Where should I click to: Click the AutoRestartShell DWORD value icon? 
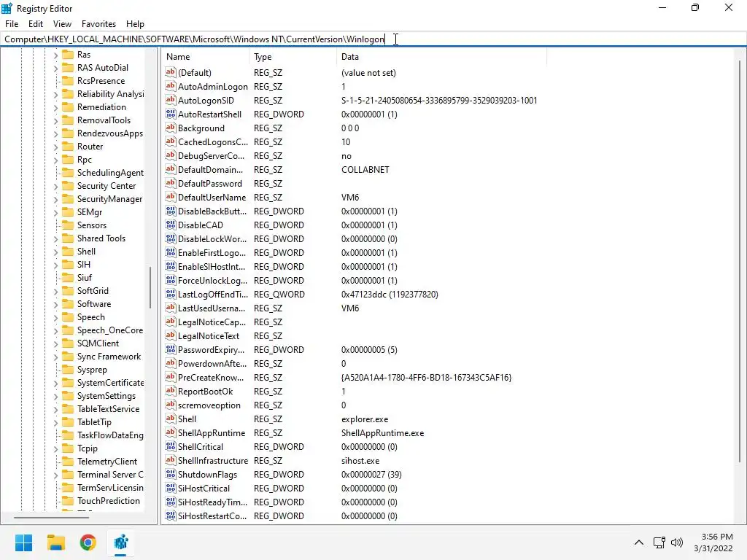[x=170, y=114]
